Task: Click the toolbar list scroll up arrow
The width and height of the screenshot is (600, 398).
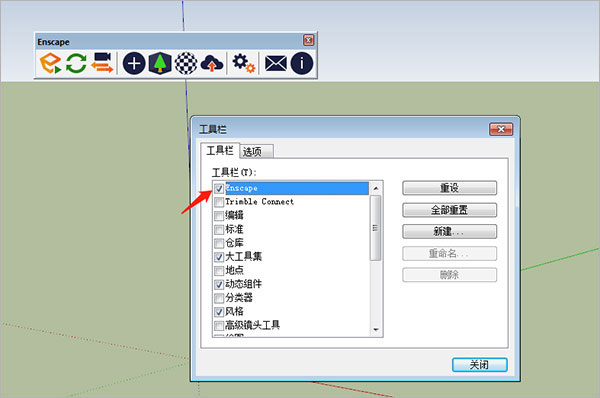Action: (x=376, y=188)
